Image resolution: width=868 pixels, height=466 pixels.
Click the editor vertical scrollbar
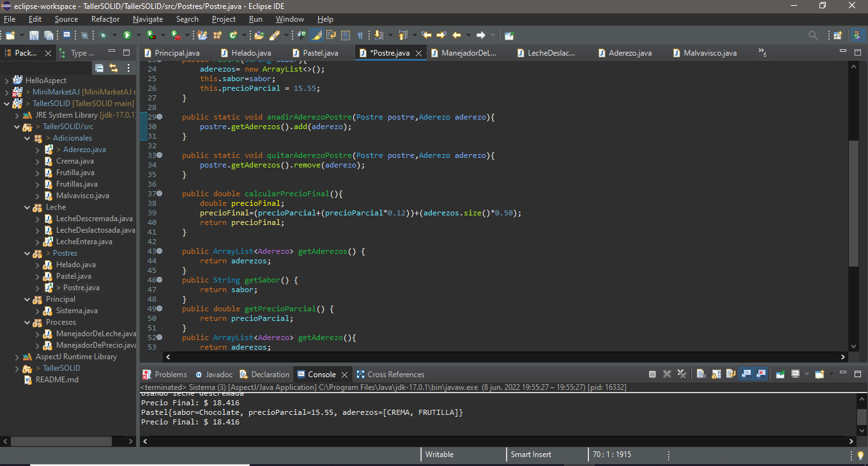point(853,205)
